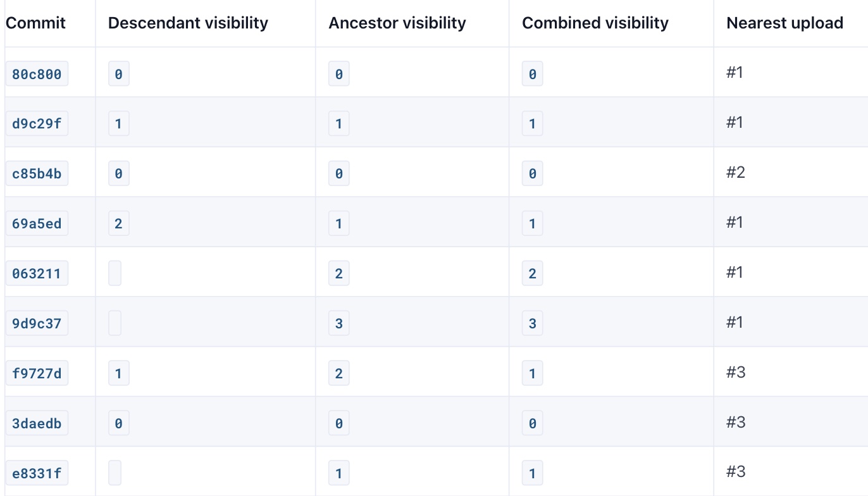Click ancestor visibility value 3 for 9d9c37
Screen dimensions: 868x496
[339, 323]
